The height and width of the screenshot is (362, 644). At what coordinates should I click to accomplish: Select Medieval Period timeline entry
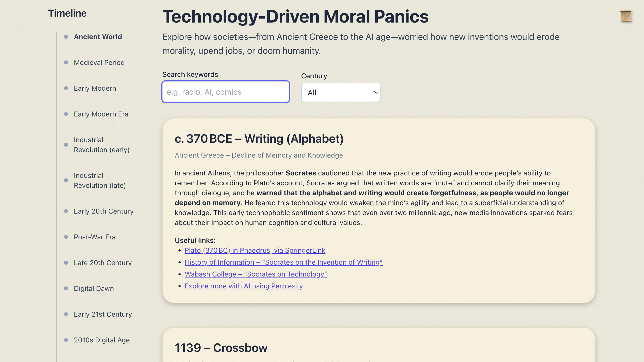[x=99, y=62]
